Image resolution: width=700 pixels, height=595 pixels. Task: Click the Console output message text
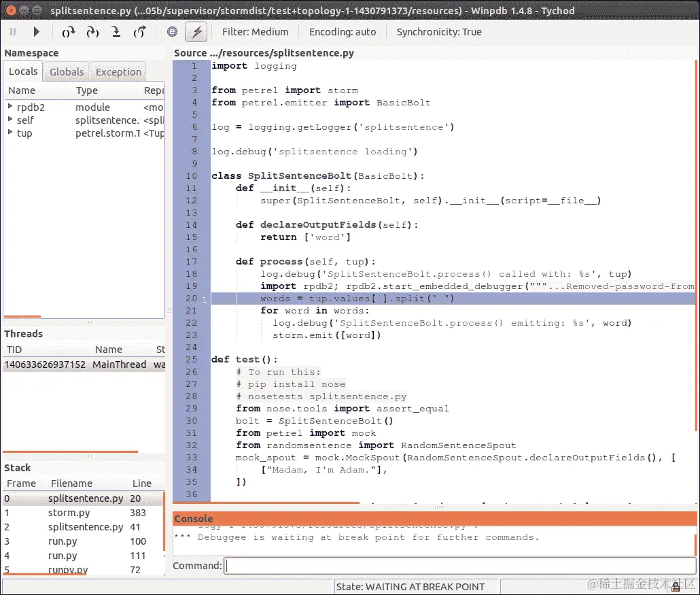click(x=357, y=537)
